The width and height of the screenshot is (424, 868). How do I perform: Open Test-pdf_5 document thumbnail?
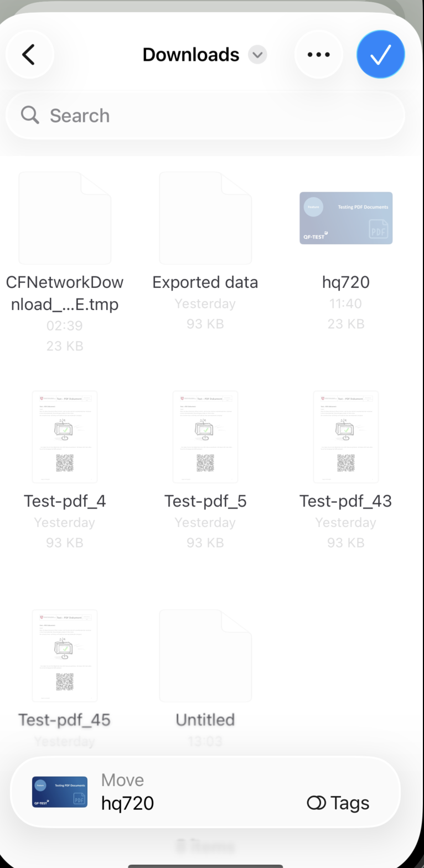click(x=205, y=437)
